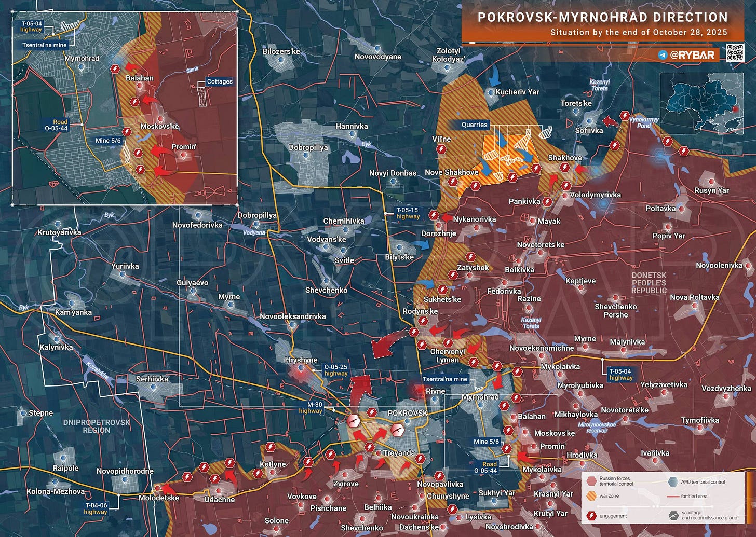Click the Quarries label
Image resolution: width=756 pixels, height=537 pixels.
point(475,125)
